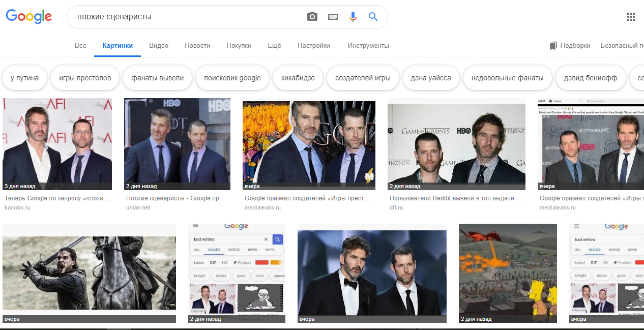
Task: Open the on-screen keyboard icon
Action: click(x=333, y=17)
